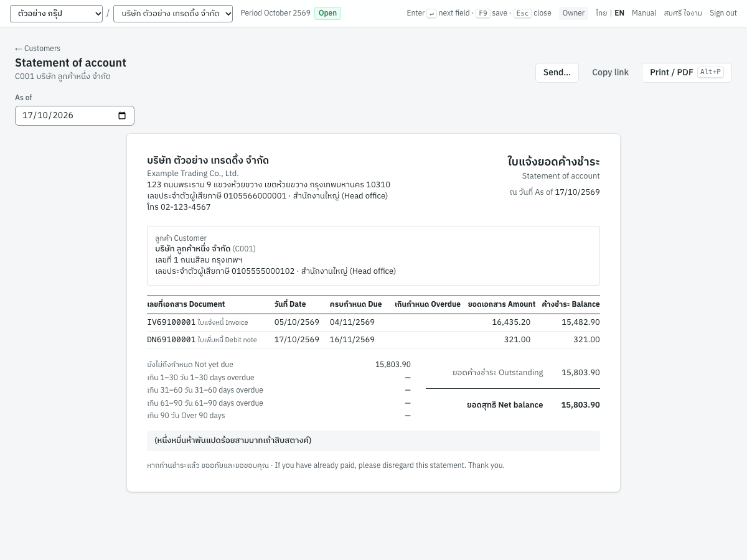Select document number IV69100001
The image size is (747, 560).
[x=171, y=322]
